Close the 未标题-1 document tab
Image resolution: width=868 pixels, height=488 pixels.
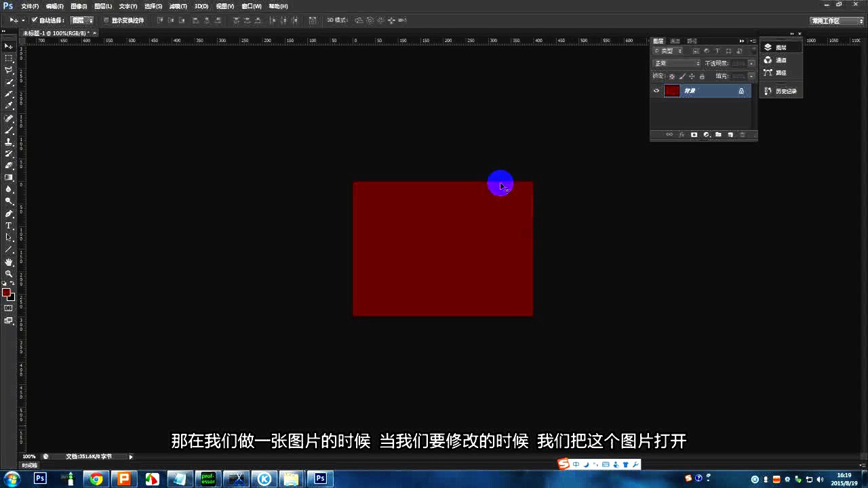94,33
